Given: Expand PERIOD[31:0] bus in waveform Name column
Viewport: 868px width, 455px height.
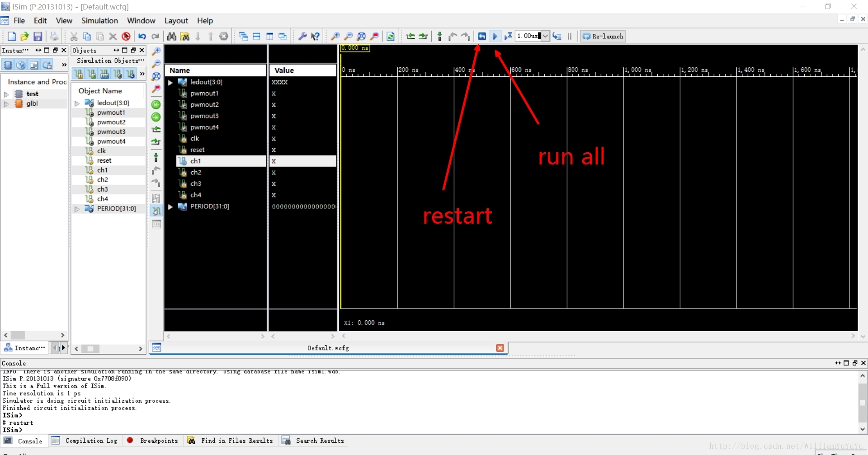Looking at the screenshot, I should 170,206.
